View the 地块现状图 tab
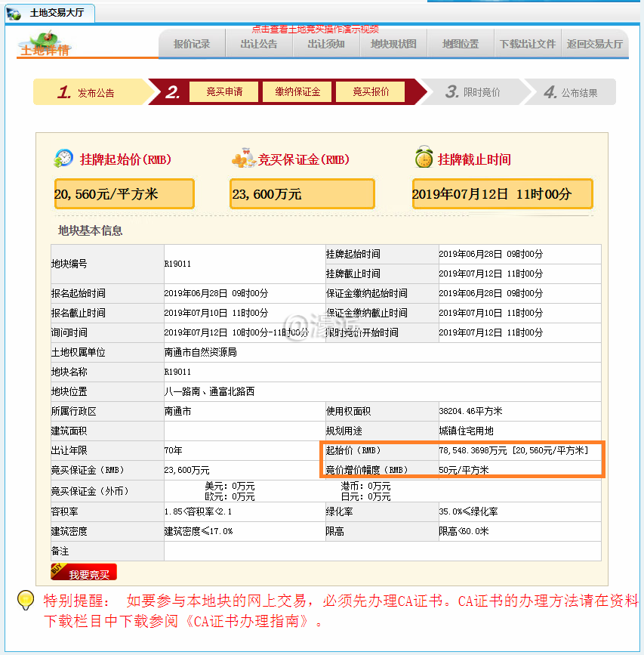 coord(393,44)
